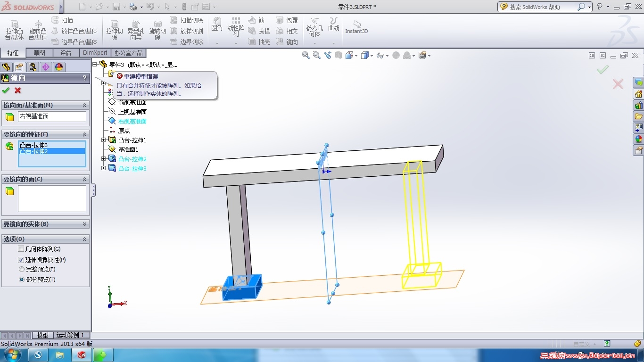The image size is (644, 362).
Task: Collapse the 要镜向的特征(F) section
Action: point(85,135)
